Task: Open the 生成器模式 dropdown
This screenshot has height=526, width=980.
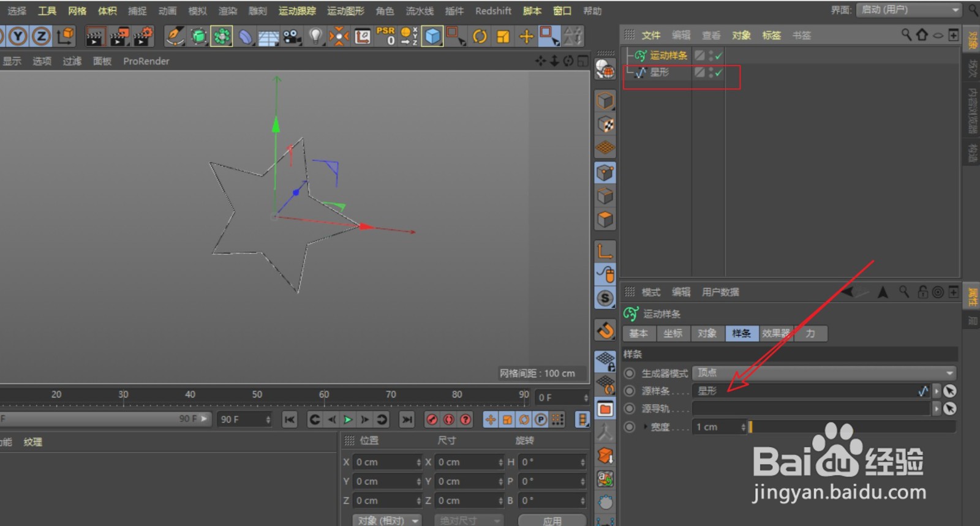Action: (x=825, y=373)
